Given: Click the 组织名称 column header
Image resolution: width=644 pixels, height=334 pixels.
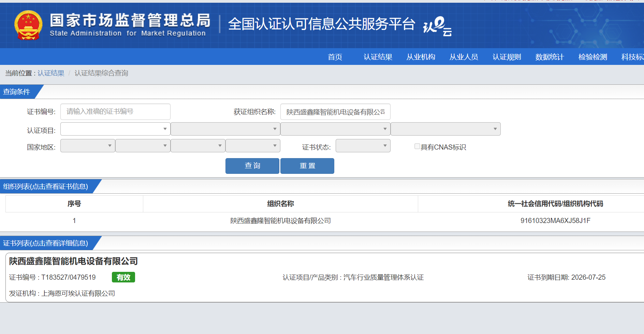Looking at the screenshot, I should coord(280,204).
